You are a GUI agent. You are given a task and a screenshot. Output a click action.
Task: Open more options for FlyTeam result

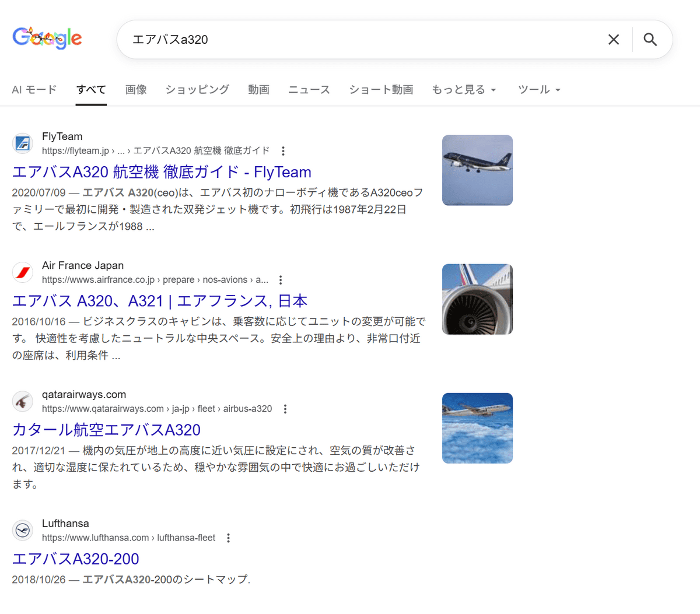coord(283,151)
